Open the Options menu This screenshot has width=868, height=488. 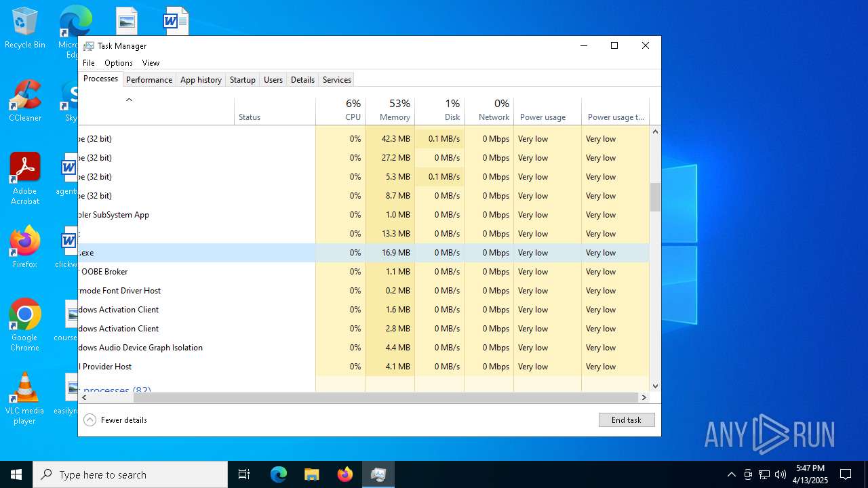point(119,63)
